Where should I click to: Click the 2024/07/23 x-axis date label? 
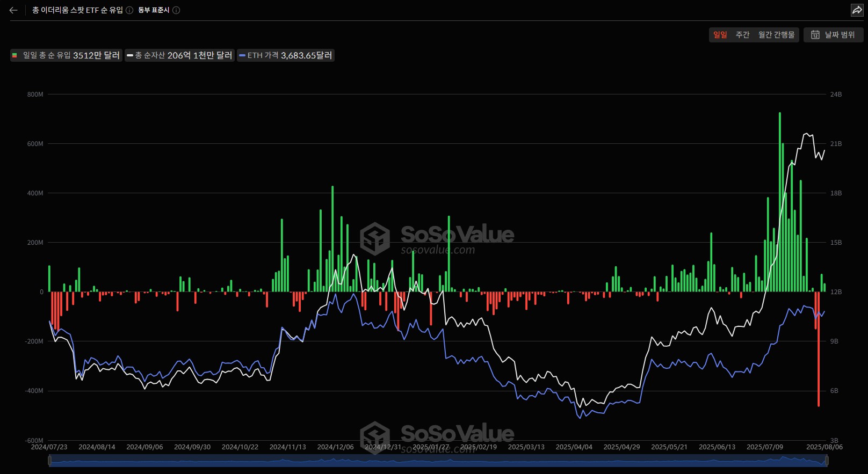click(x=49, y=447)
